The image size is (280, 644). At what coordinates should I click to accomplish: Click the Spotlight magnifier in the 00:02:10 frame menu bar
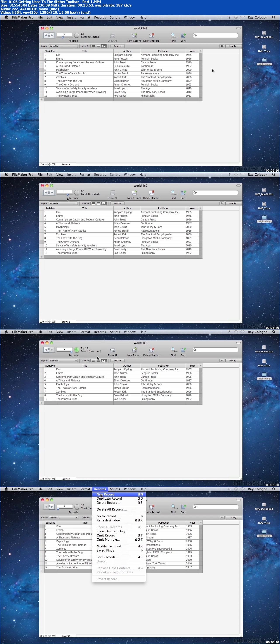pos(274,17)
